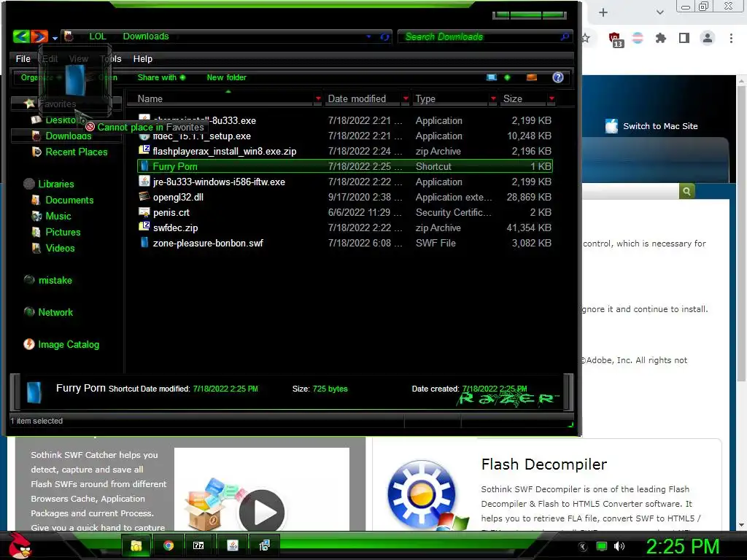747x560 pixels.
Task: Click the ffdec setup.exe file icon
Action: pyautogui.click(x=144, y=136)
